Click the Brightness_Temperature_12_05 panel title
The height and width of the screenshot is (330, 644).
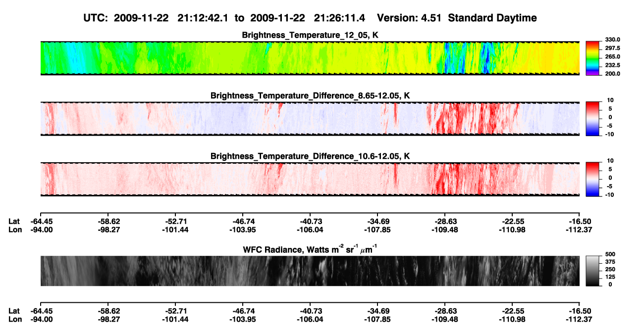tap(310, 35)
